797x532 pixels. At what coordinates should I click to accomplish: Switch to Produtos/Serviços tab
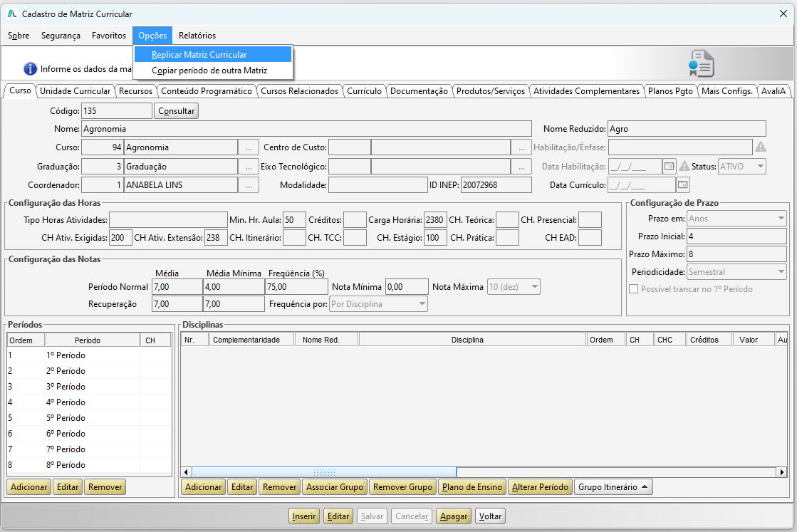tap(491, 91)
